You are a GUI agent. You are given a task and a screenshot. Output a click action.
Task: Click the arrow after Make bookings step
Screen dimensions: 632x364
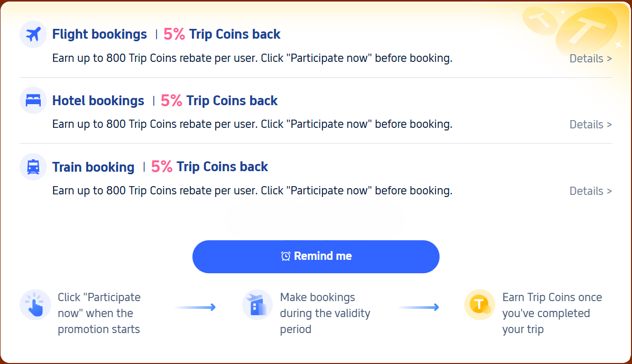click(x=418, y=307)
